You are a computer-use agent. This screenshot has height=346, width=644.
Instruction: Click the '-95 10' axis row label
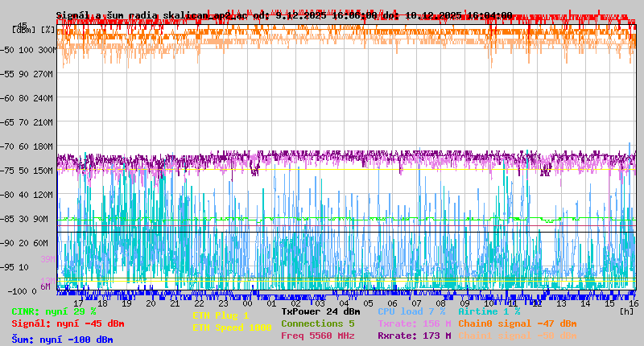[14, 268]
